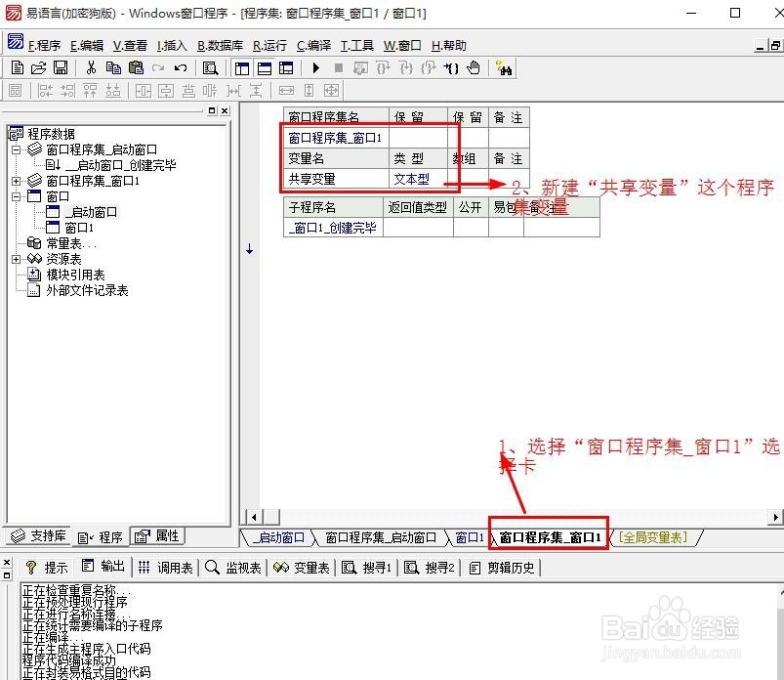Open the E.编辑 menu

tap(87, 46)
